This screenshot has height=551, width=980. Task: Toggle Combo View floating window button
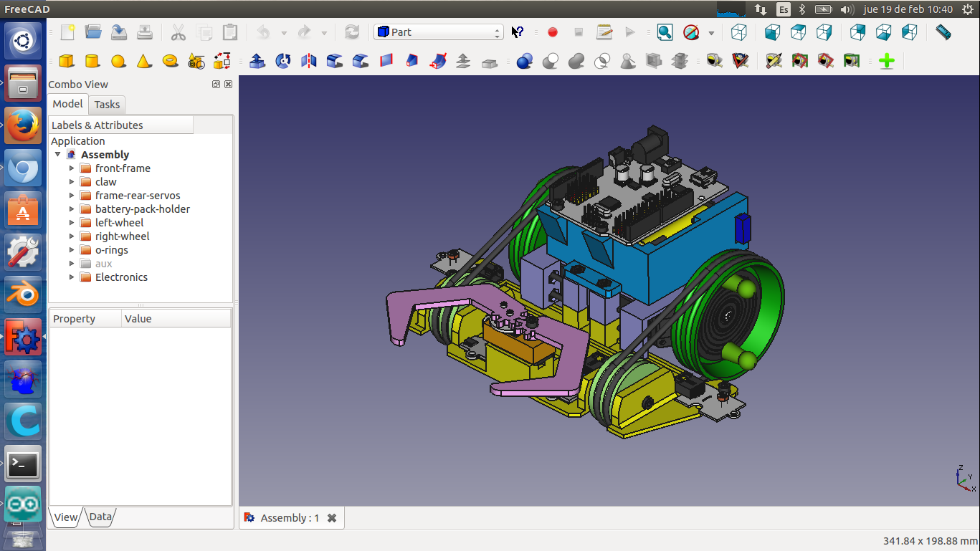tap(216, 85)
